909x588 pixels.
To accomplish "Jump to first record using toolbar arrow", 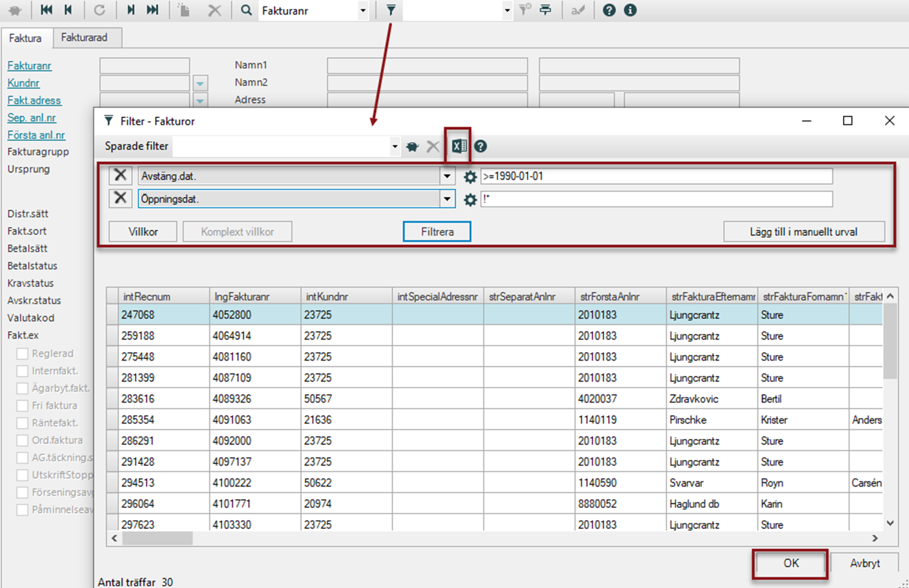I will click(46, 11).
